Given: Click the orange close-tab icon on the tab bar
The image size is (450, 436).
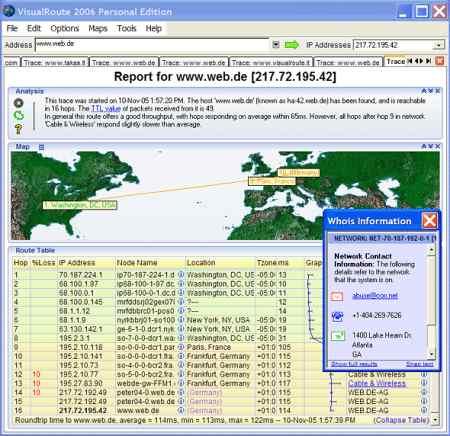Looking at the screenshot, I should tap(440, 61).
